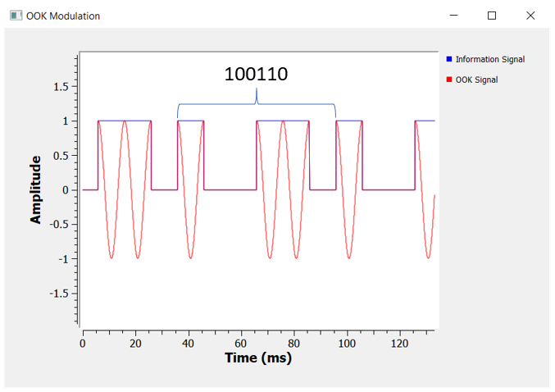Click the 0.5 tick label on amplitude axis
Viewport: 555px width, 392px height.
coord(59,156)
